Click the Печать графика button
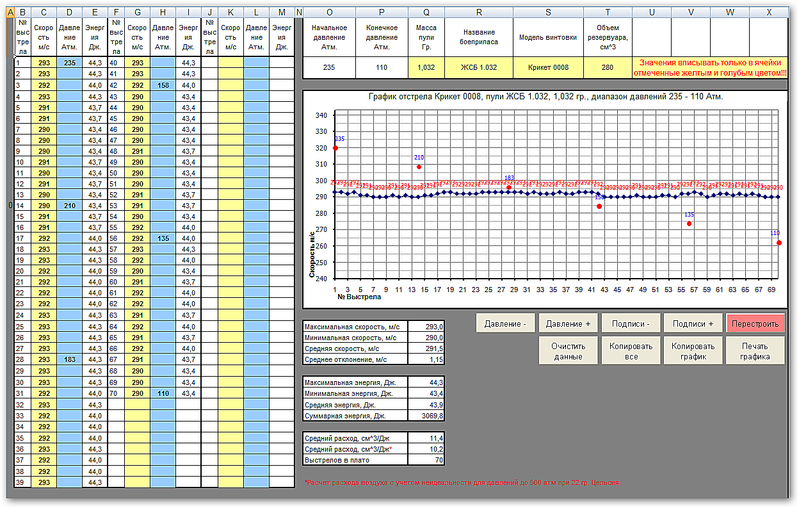 click(x=755, y=351)
